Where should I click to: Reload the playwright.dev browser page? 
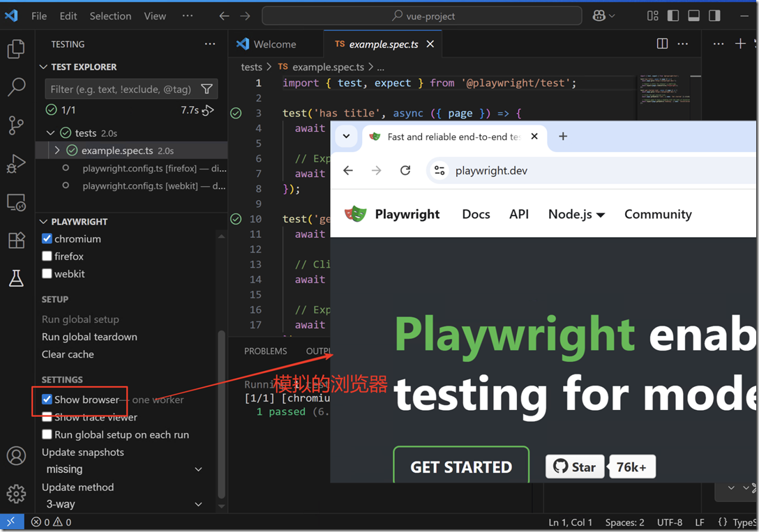[x=405, y=170]
